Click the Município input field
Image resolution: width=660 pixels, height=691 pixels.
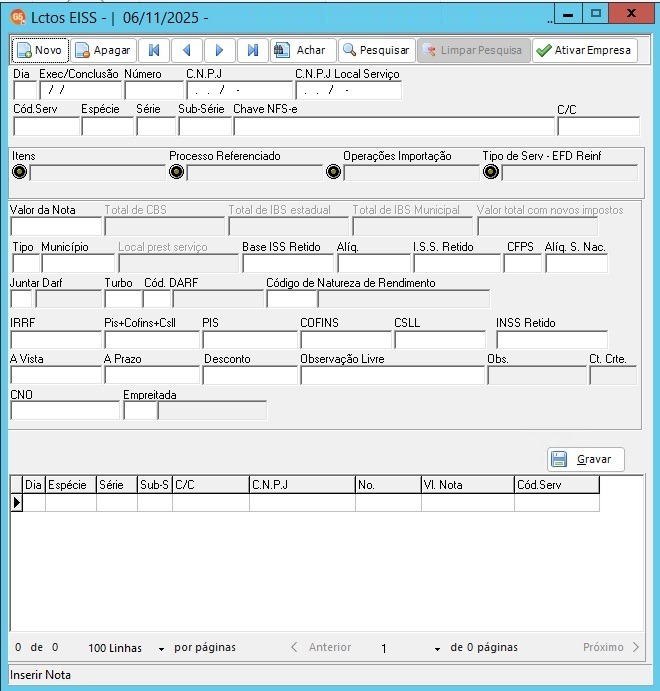(78, 264)
